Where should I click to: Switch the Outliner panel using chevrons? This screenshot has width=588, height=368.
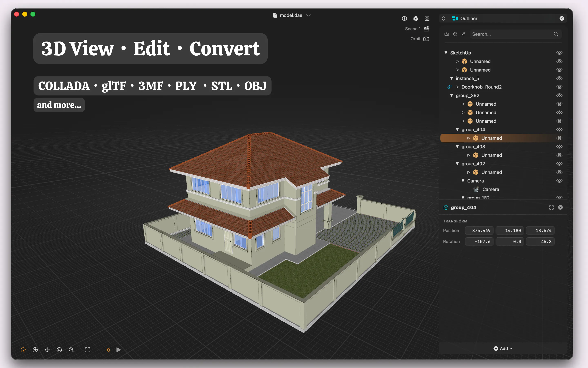pyautogui.click(x=444, y=18)
